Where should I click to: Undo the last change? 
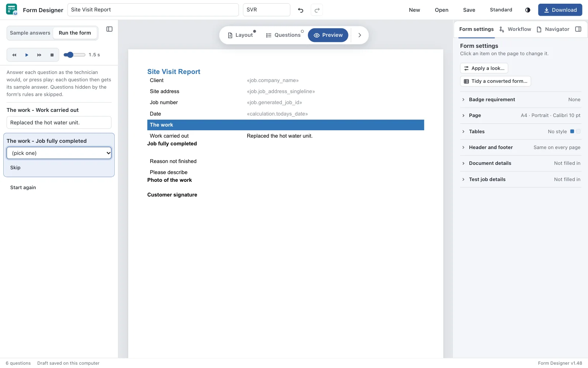pyautogui.click(x=301, y=10)
